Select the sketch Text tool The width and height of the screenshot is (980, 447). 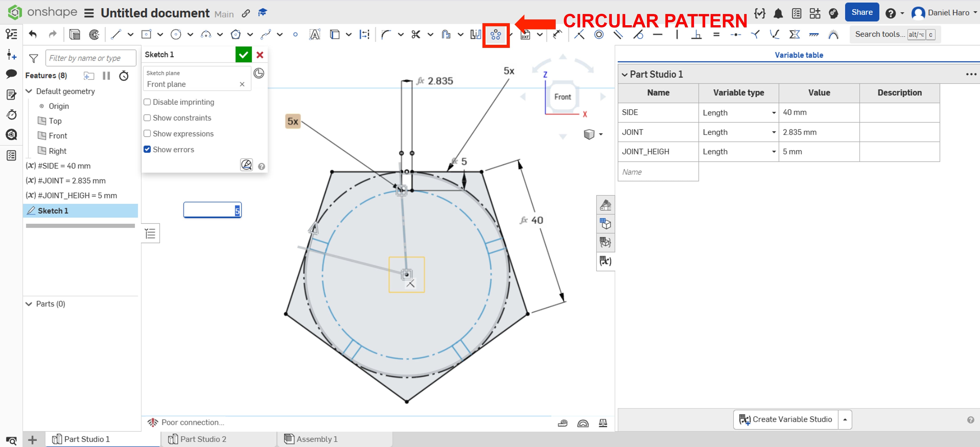click(x=314, y=35)
